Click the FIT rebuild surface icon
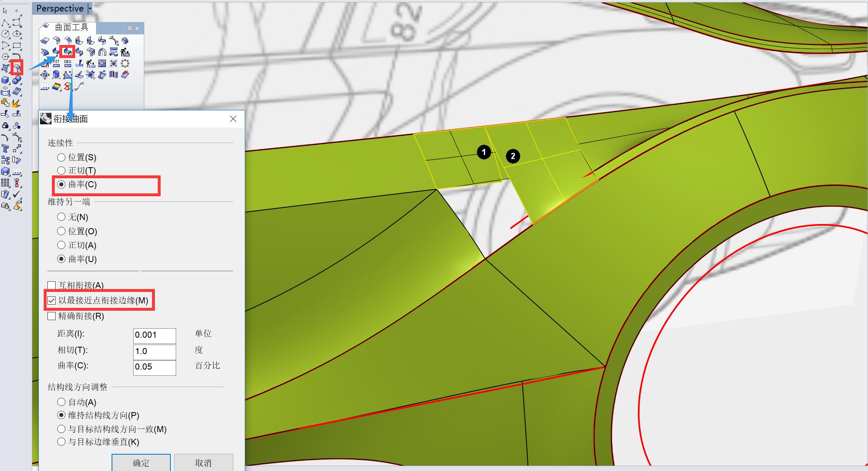868x471 pixels. [x=56, y=63]
